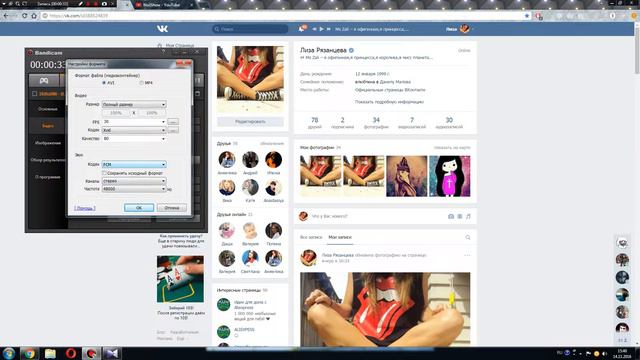The height and width of the screenshot is (360, 640).
Task: Open the Windows Start button
Action: click(9, 353)
